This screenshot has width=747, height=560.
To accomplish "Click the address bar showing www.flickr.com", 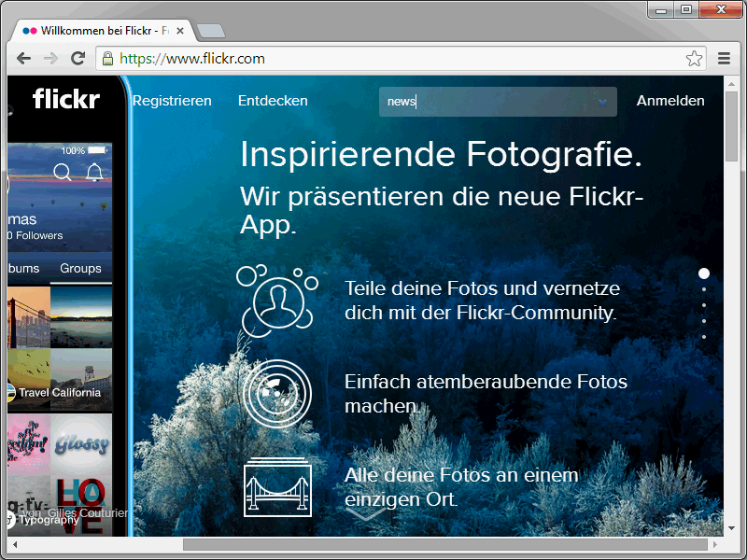I will pos(401,59).
